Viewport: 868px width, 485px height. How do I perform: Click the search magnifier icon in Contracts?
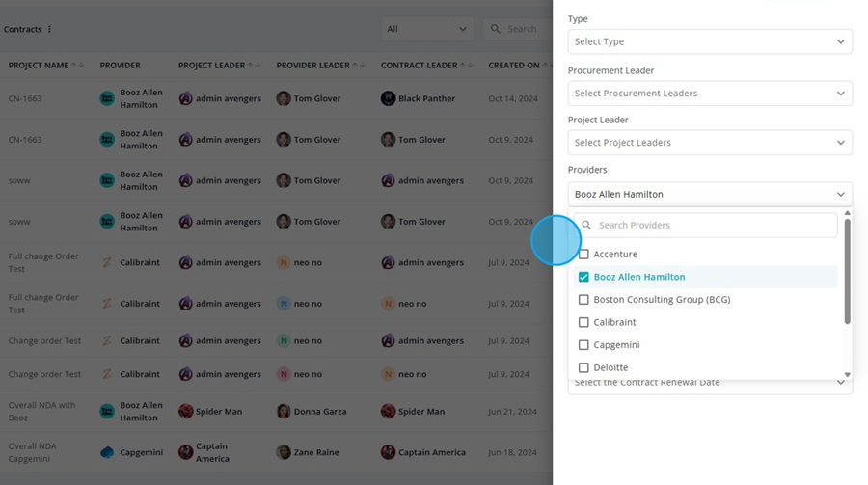pyautogui.click(x=496, y=29)
